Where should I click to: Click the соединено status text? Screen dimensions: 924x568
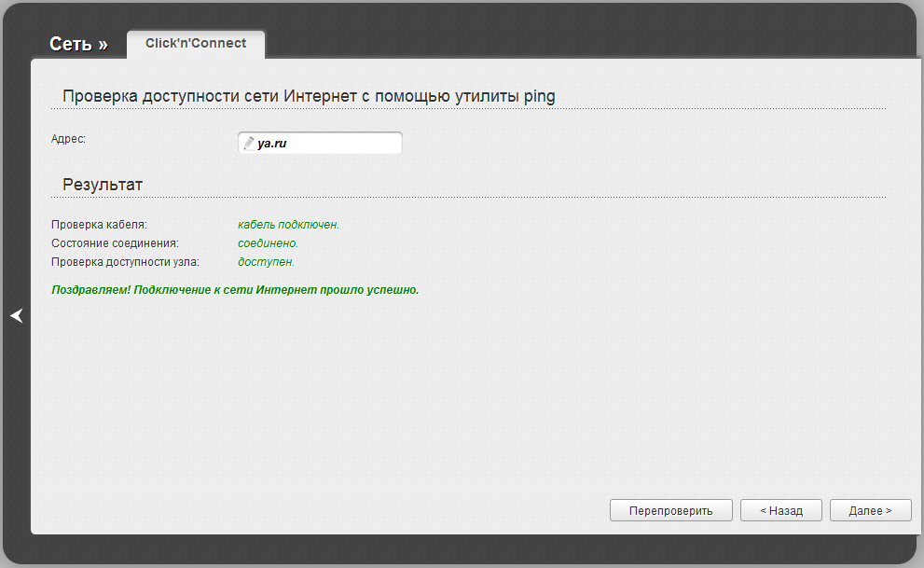pyautogui.click(x=268, y=243)
